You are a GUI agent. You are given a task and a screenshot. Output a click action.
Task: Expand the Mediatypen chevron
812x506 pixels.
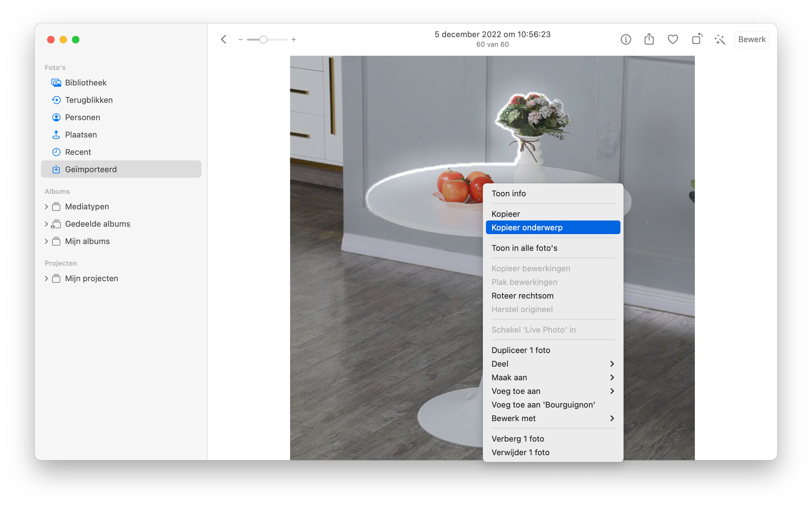click(x=46, y=207)
